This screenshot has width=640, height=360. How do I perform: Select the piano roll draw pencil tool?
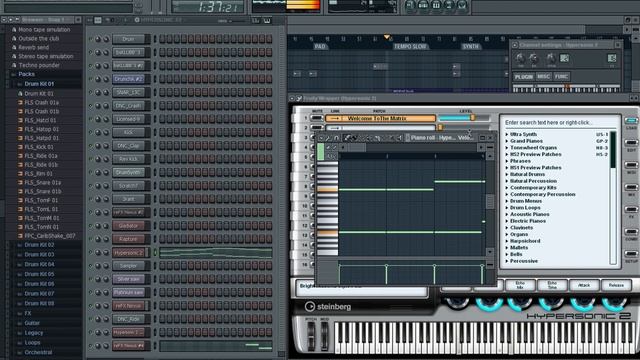348,138
